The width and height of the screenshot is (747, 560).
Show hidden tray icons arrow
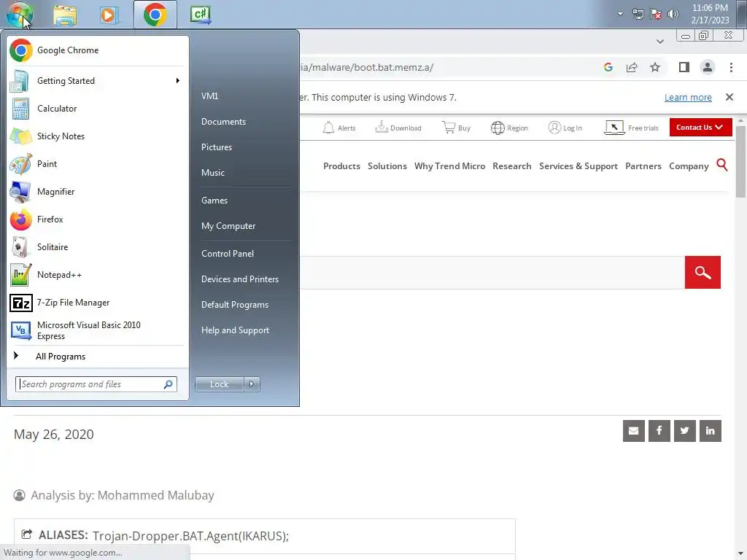(620, 14)
